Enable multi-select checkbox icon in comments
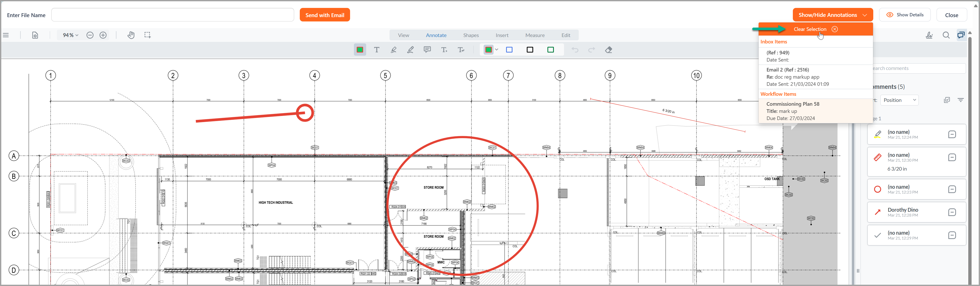This screenshot has width=980, height=286. (x=947, y=100)
